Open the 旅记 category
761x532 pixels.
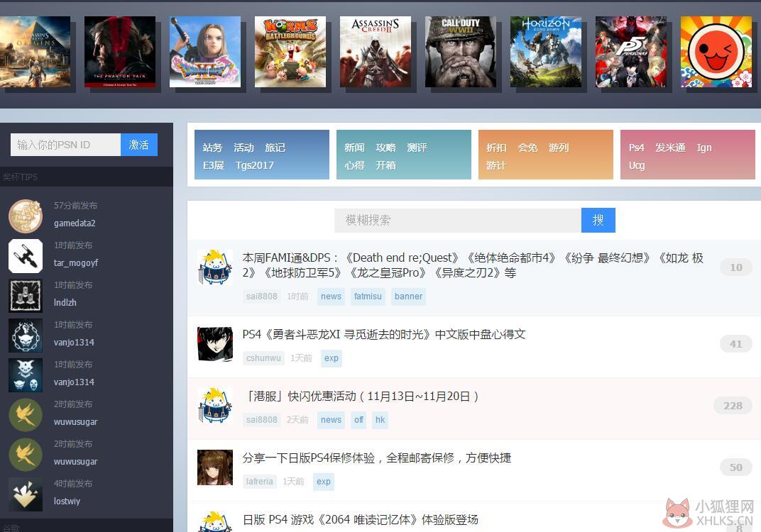tap(275, 148)
